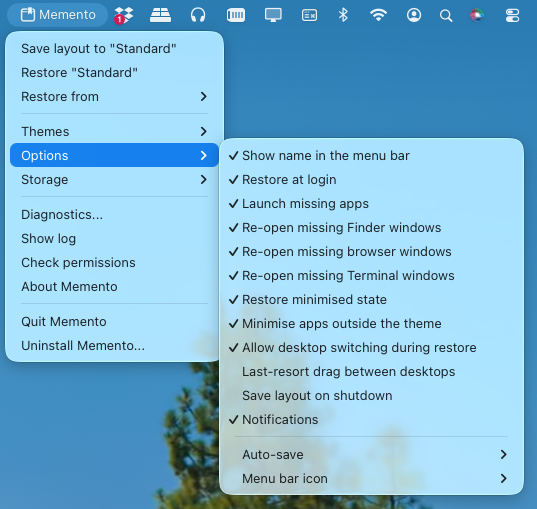Turn off Notifications option
The width and height of the screenshot is (537, 509).
[x=371, y=419]
